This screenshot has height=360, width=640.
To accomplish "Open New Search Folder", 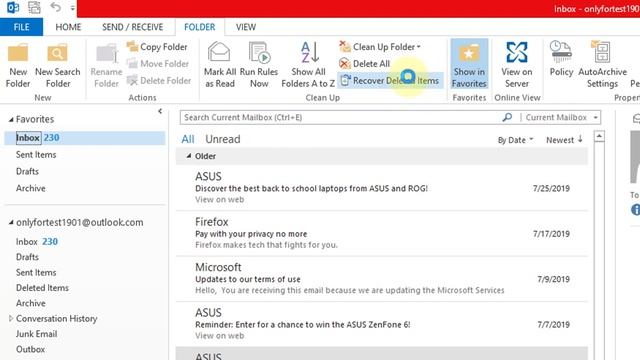I will [x=58, y=66].
